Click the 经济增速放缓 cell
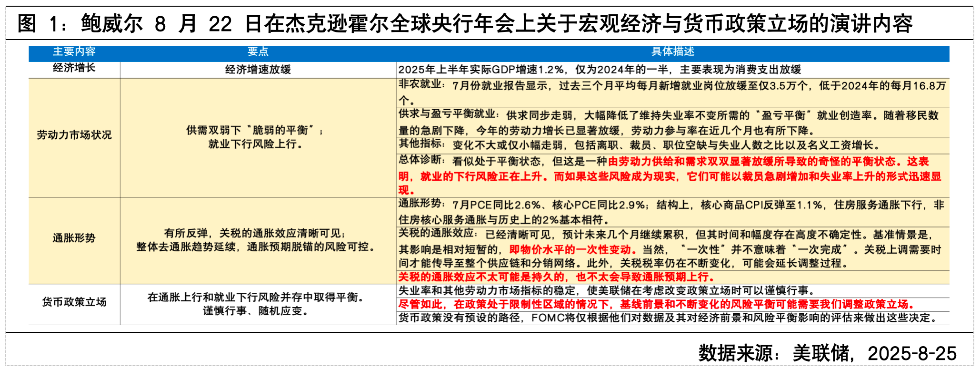Viewport: 980px width, 370px height. pyautogui.click(x=258, y=70)
